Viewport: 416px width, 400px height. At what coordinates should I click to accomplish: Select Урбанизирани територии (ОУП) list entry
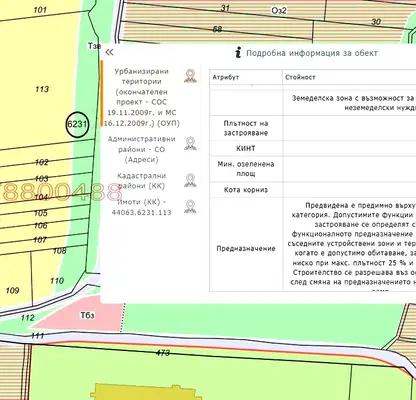pyautogui.click(x=142, y=97)
